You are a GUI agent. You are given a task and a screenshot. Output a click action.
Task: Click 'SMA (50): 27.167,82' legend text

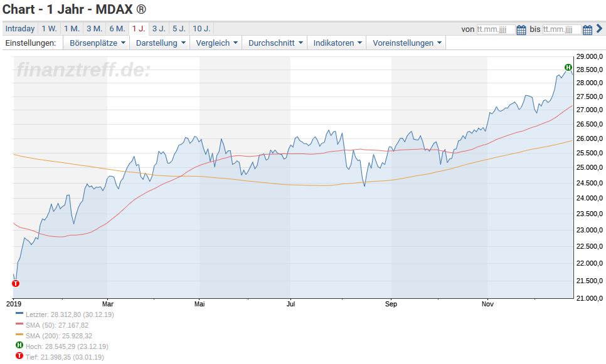(x=57, y=325)
